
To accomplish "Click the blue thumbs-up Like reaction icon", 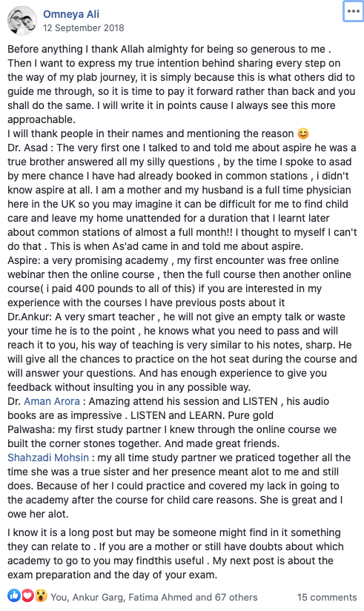I will [13, 596].
